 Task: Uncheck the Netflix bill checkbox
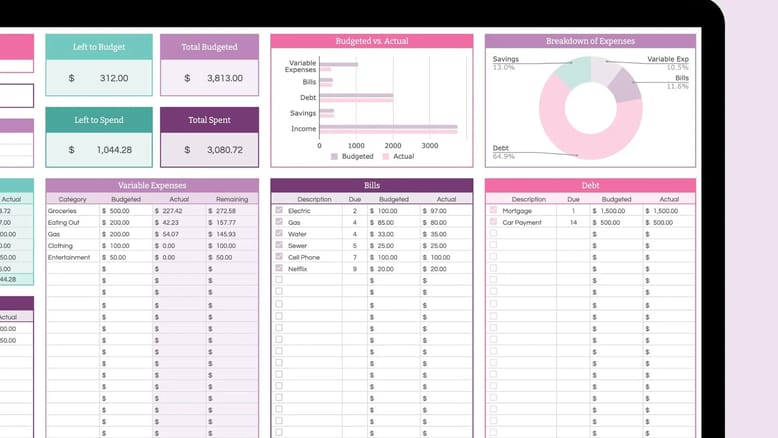coord(279,269)
